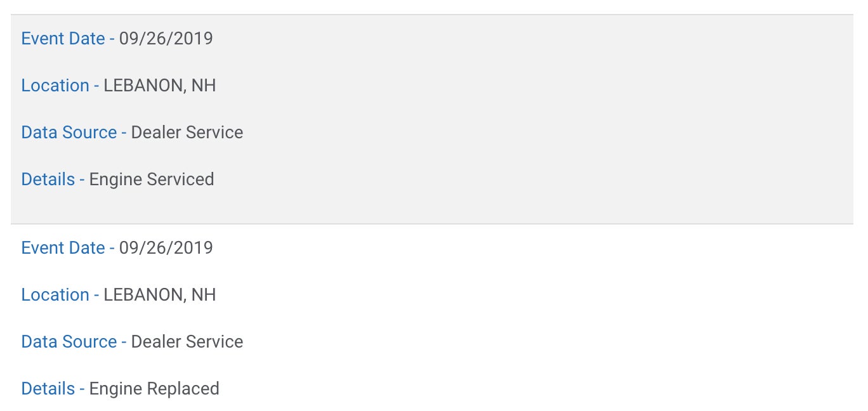The height and width of the screenshot is (411, 868).
Task: Click Event Date label in Engine Serviced record
Action: coord(63,39)
